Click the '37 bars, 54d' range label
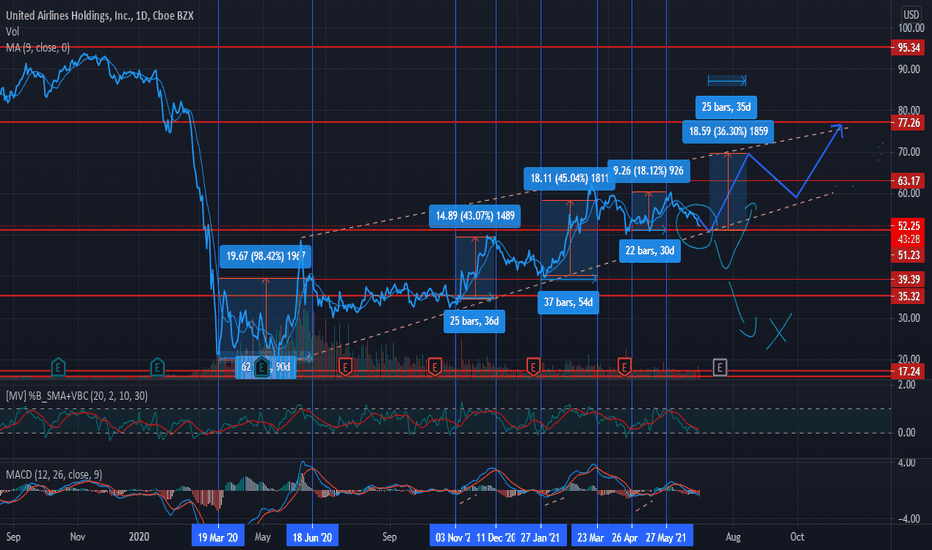 click(x=568, y=302)
